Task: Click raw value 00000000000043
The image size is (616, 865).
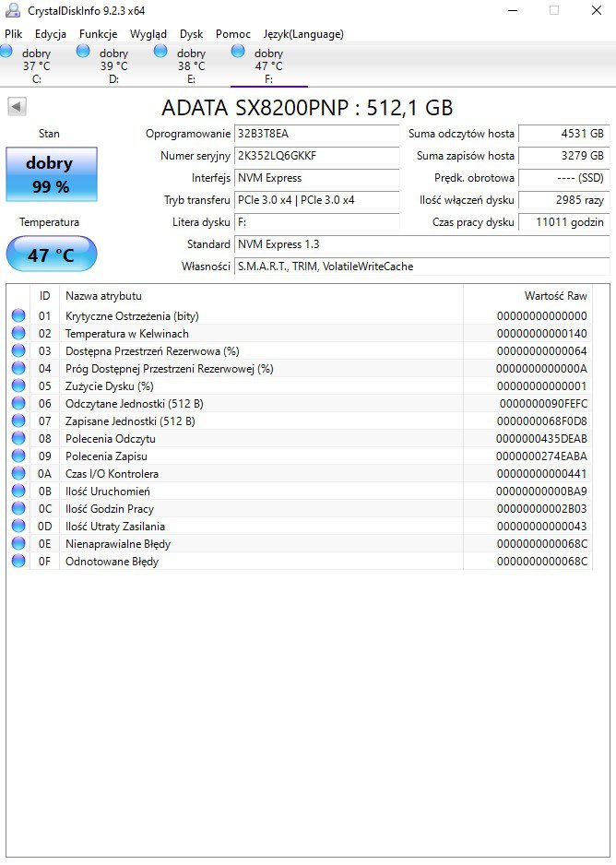Action: (541, 527)
